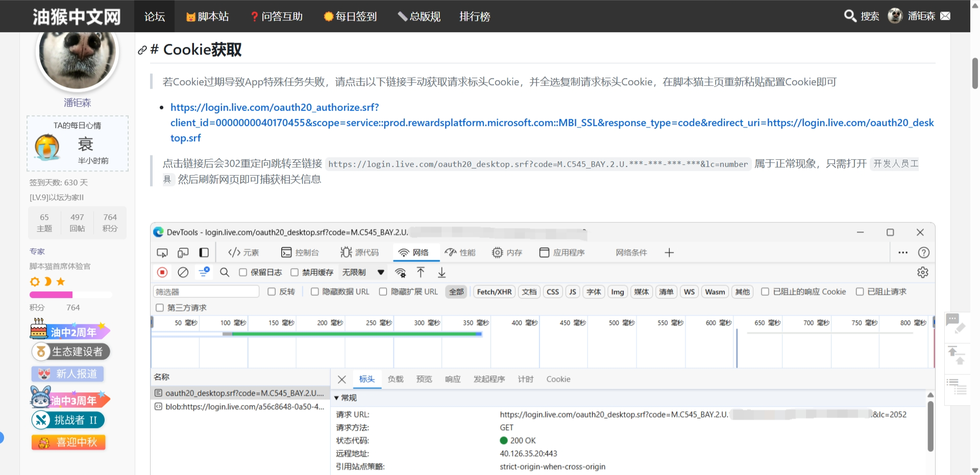The width and height of the screenshot is (980, 475).
Task: Select the oauth20_desktop.srf request row
Action: (x=240, y=393)
